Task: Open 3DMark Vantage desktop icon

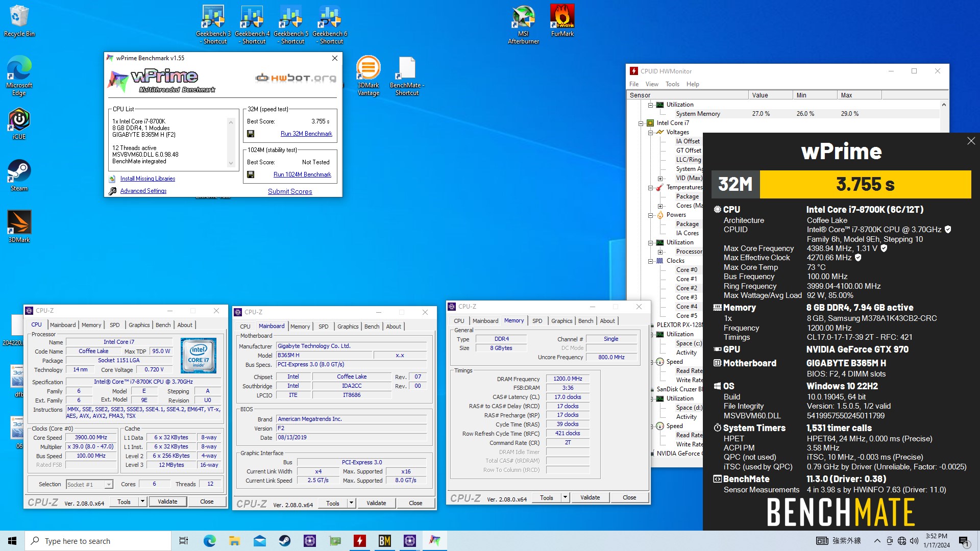Action: [x=368, y=76]
